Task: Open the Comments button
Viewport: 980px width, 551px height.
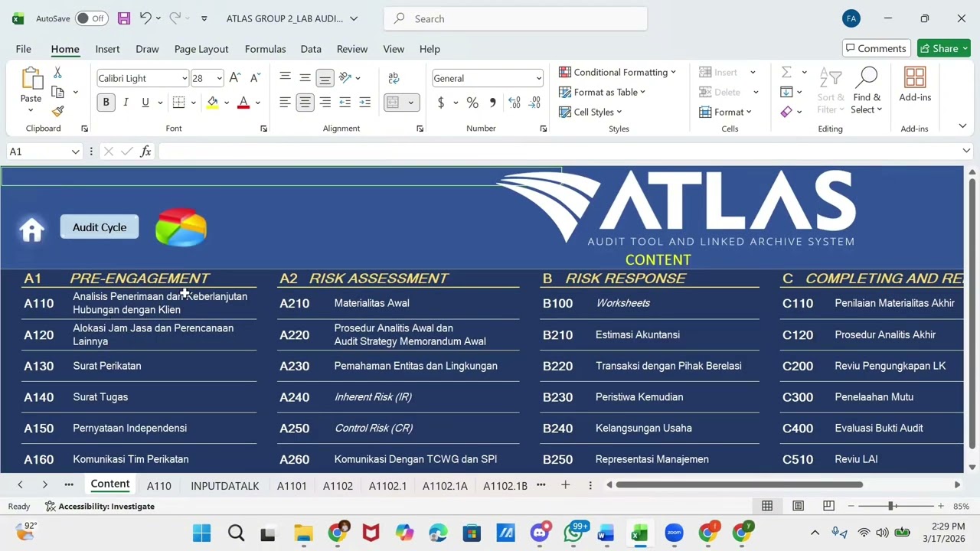Action: click(x=877, y=48)
